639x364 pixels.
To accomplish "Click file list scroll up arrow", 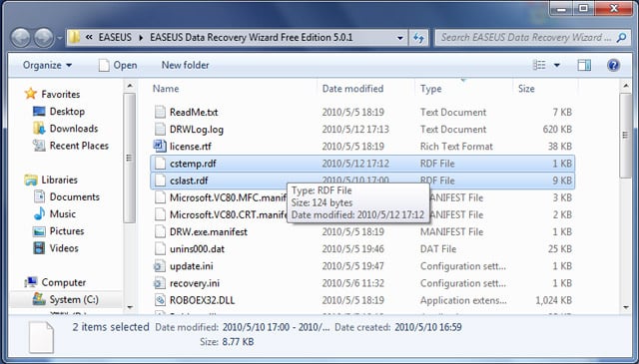I will [x=626, y=86].
